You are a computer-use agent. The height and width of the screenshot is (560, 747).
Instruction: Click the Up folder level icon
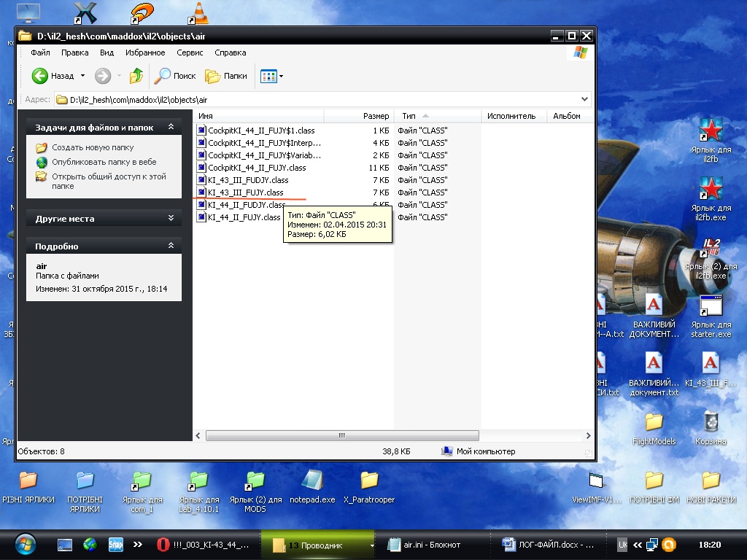[x=136, y=76]
